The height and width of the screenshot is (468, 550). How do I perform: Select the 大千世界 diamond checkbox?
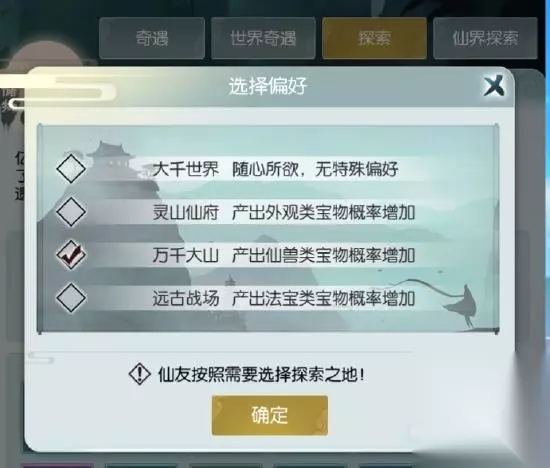pyautogui.click(x=71, y=168)
